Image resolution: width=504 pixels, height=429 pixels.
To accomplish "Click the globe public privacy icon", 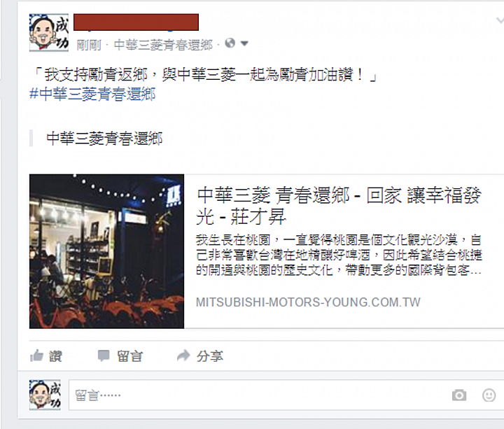I will (x=230, y=43).
